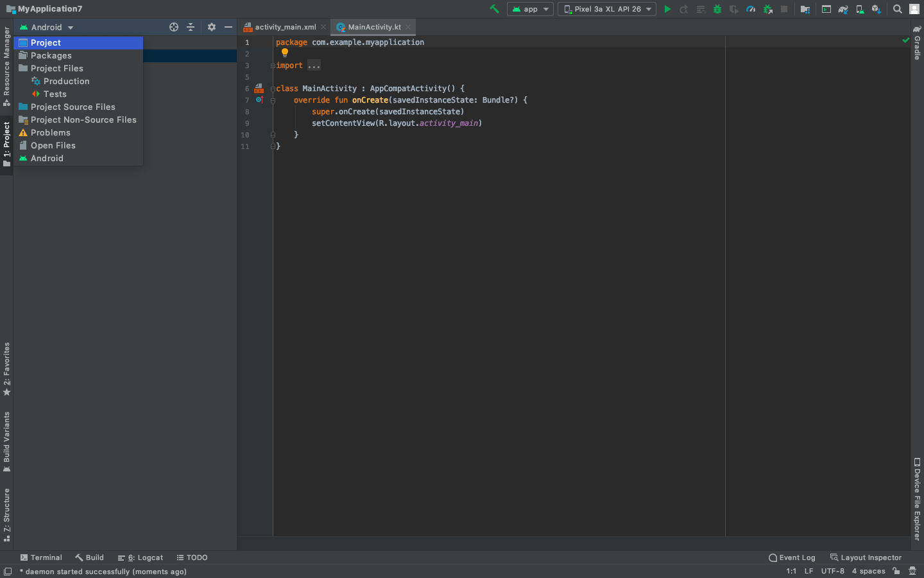Click the green Run app button

click(667, 9)
